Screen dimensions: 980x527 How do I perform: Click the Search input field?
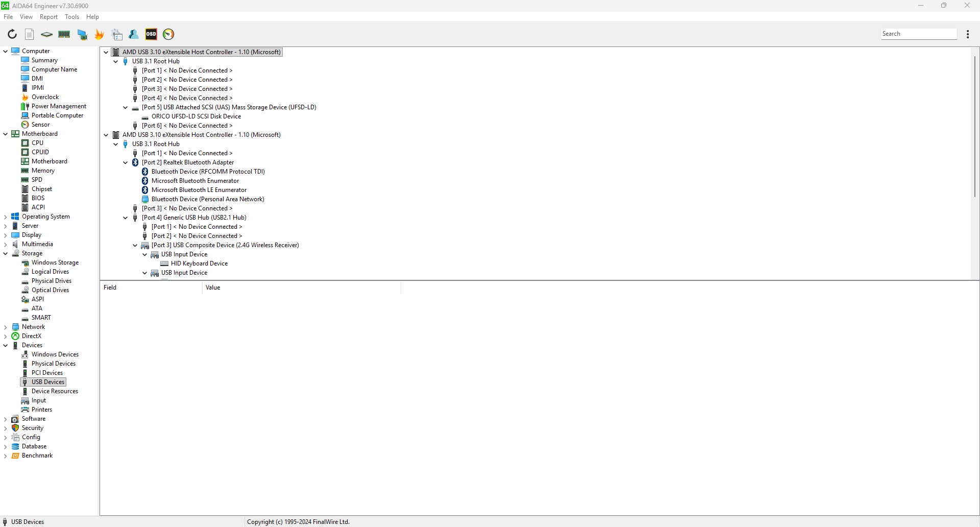click(919, 34)
